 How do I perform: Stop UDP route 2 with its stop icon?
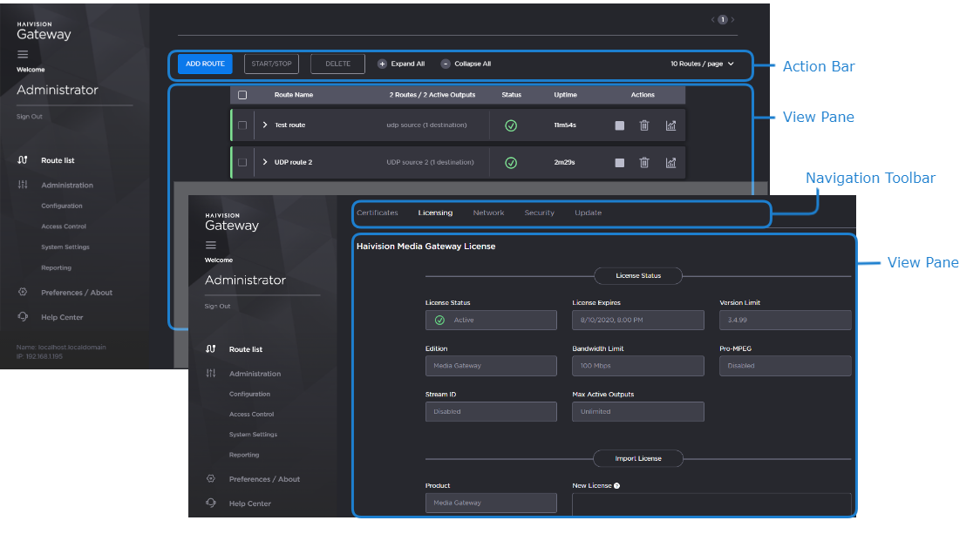[619, 163]
